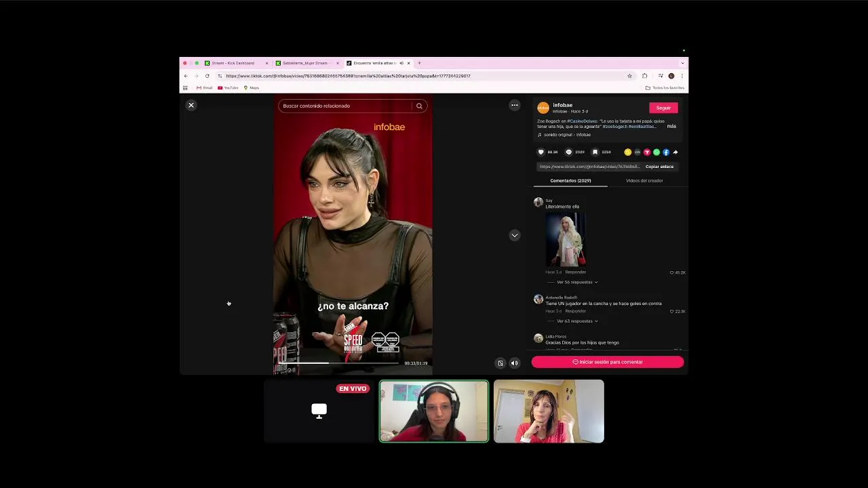Go to next video with down chevron

click(x=515, y=235)
